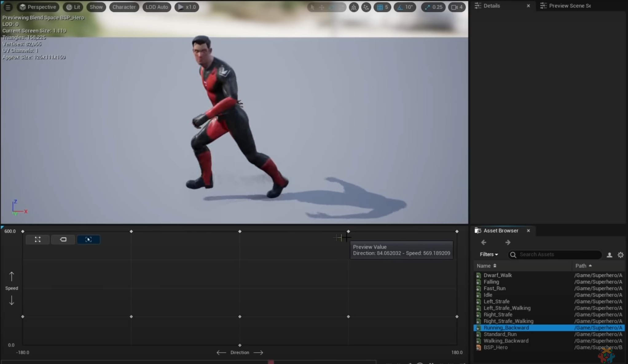Open the viewport hamburger options menu
The width and height of the screenshot is (628, 364).
pos(8,7)
